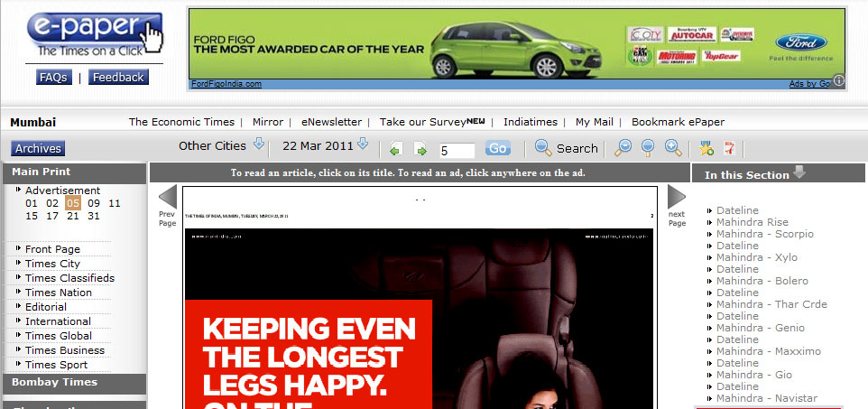Click the Search magnifier icon
This screenshot has height=409, width=868.
click(x=543, y=148)
